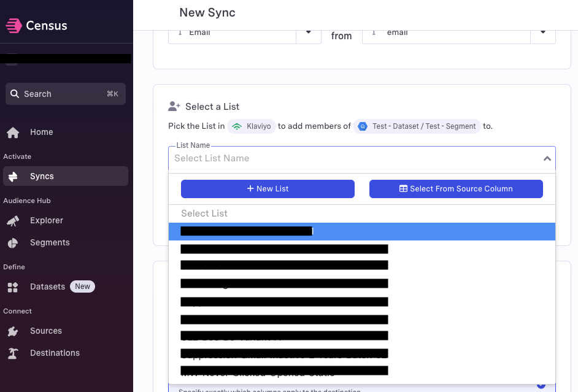Click the Segments pie chart icon
This screenshot has width=578, height=392.
click(x=13, y=243)
